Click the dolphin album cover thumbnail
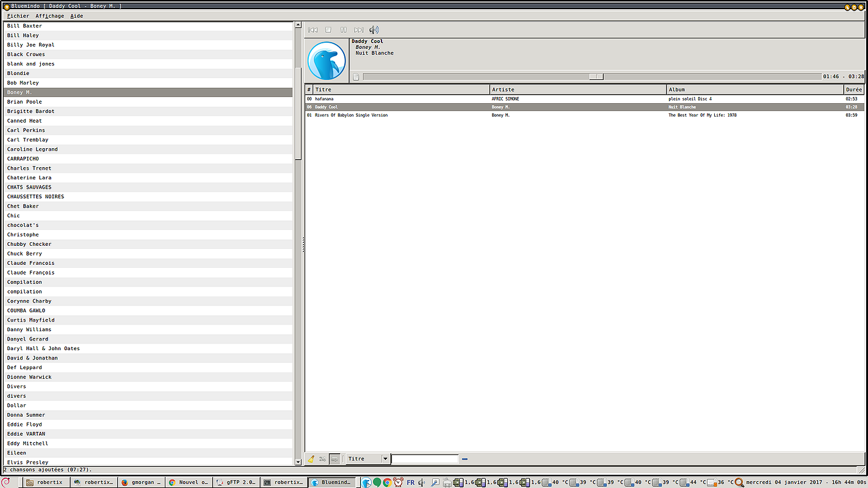 (x=327, y=60)
